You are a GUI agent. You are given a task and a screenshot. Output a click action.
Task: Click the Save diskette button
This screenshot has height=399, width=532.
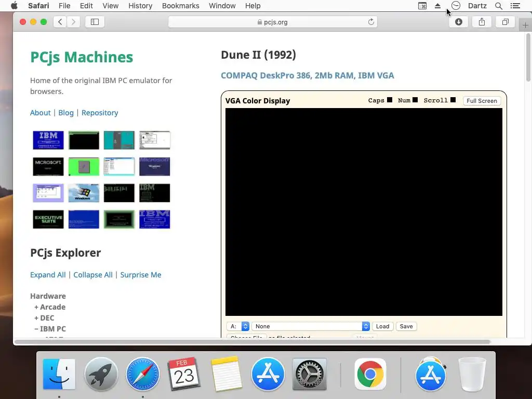click(406, 326)
